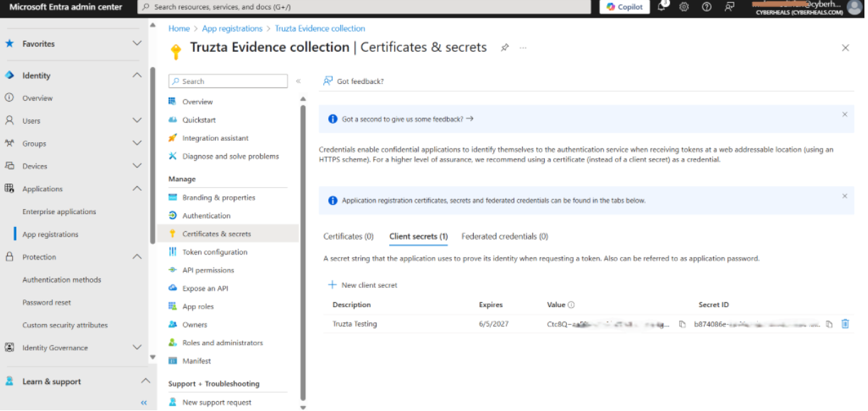Click the user account avatar
This screenshot has height=411, width=868.
click(x=854, y=7)
